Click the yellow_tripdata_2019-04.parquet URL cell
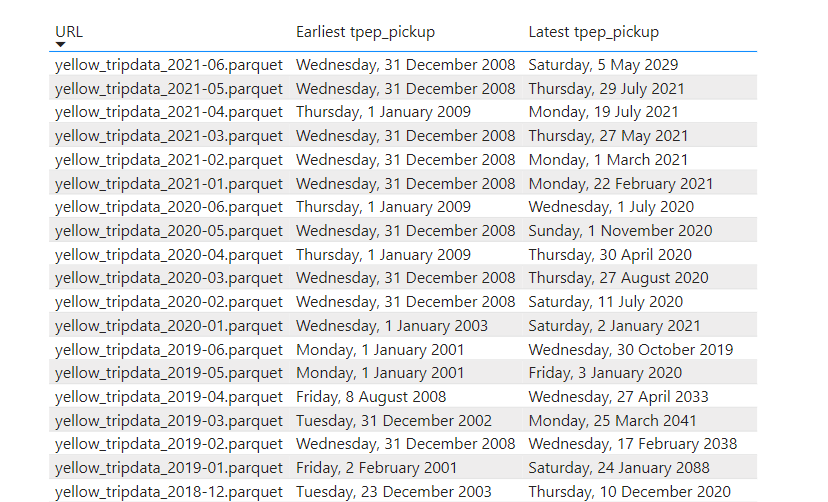Image resolution: width=828 pixels, height=502 pixels. tap(169, 396)
